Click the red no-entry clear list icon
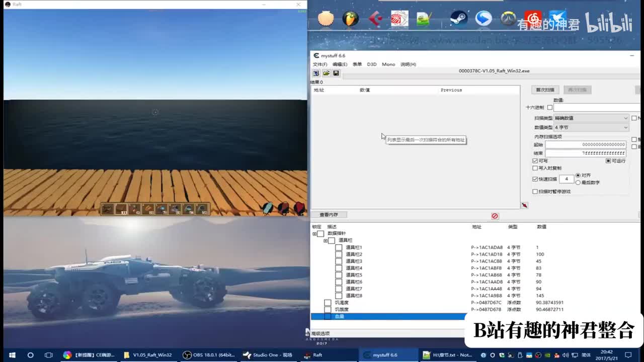 [x=495, y=216]
